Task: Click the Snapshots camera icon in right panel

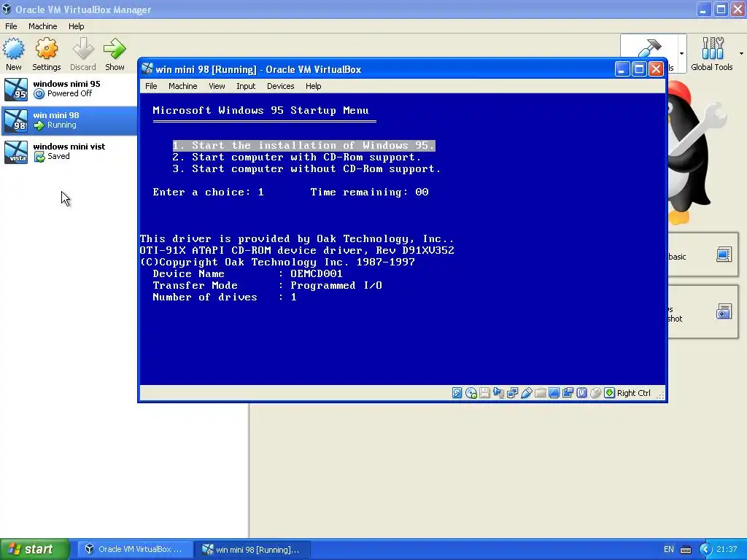Action: click(x=724, y=311)
